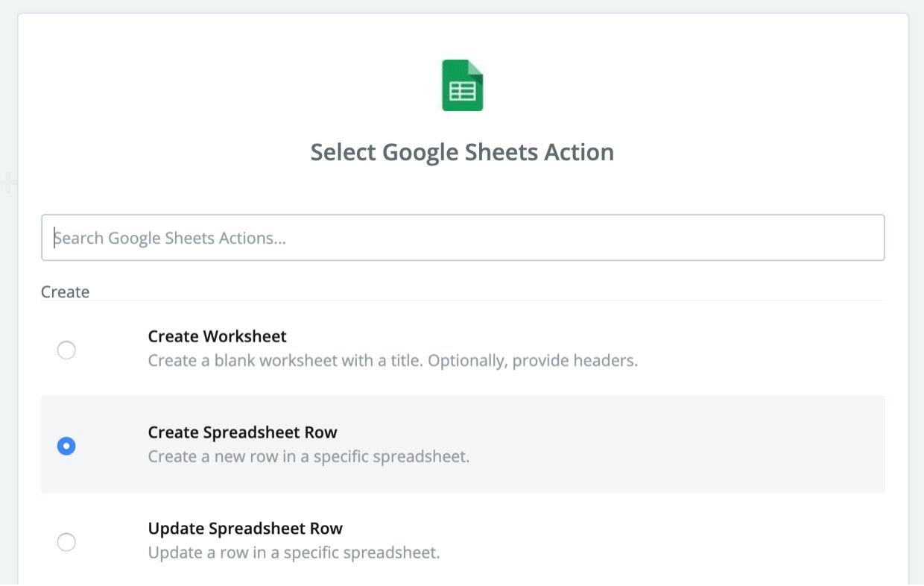Click the 'Create a blank worksheet' description
The height and width of the screenshot is (586, 924).
pos(393,361)
